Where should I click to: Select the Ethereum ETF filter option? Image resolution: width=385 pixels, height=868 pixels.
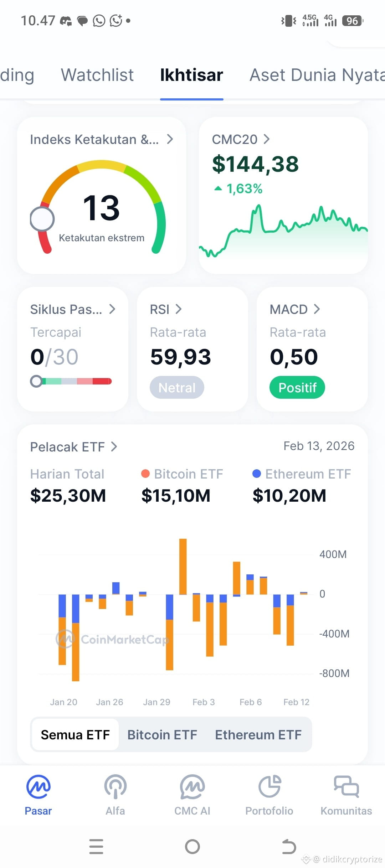[x=258, y=734]
